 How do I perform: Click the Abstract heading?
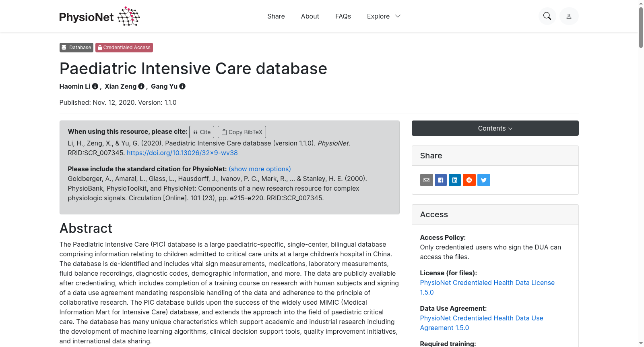(86, 229)
